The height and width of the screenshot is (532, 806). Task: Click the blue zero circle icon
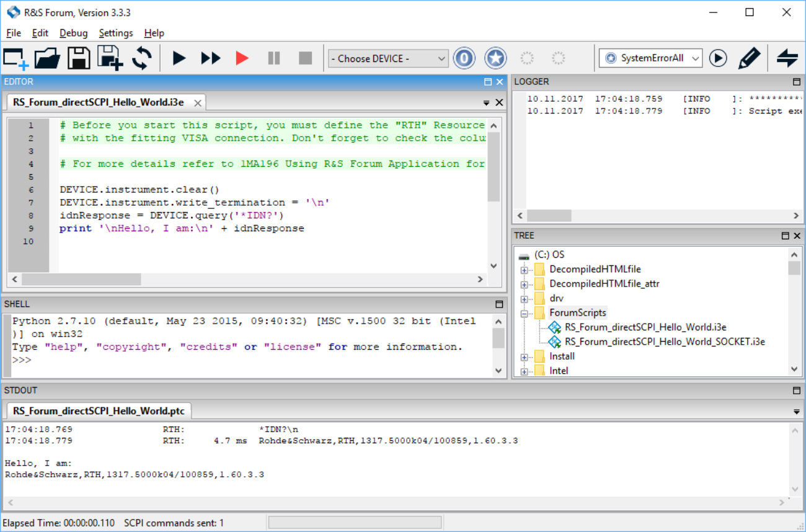pyautogui.click(x=464, y=58)
